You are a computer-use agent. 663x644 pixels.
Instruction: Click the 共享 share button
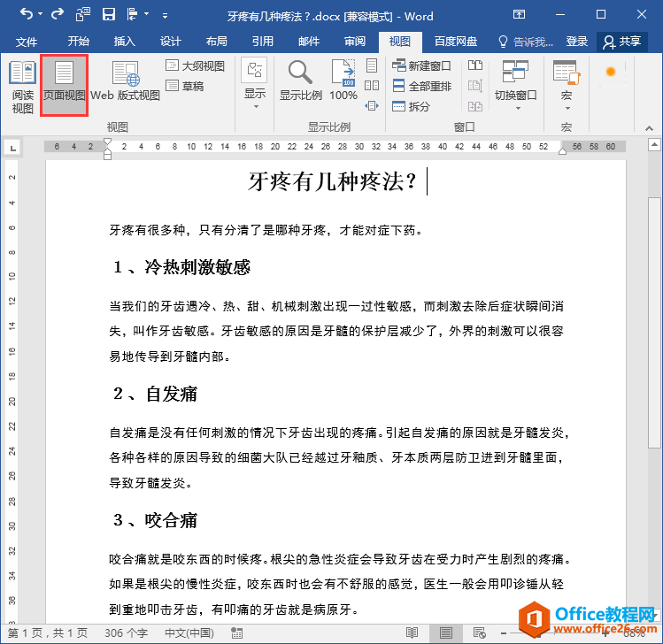(x=622, y=41)
